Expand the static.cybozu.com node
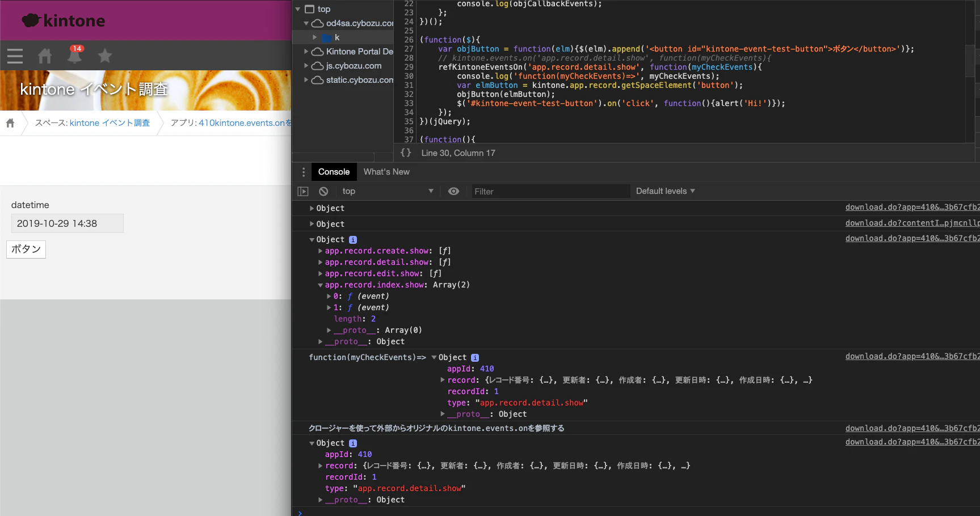Image resolution: width=980 pixels, height=516 pixels. pyautogui.click(x=306, y=80)
